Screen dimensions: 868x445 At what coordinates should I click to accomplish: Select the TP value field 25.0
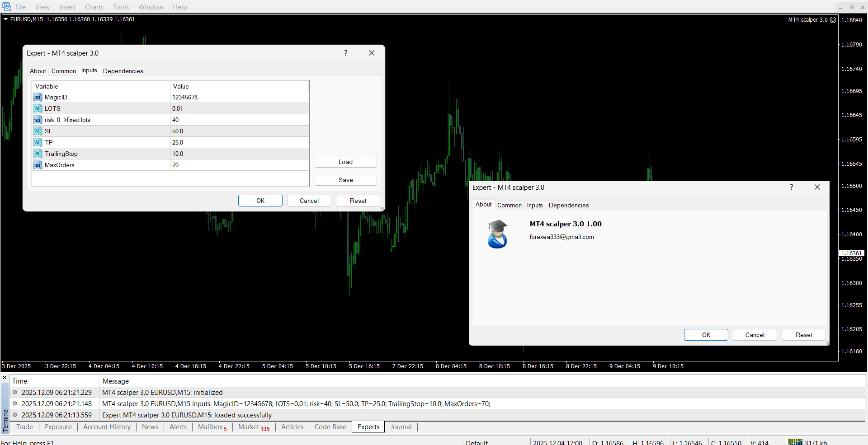pyautogui.click(x=239, y=142)
